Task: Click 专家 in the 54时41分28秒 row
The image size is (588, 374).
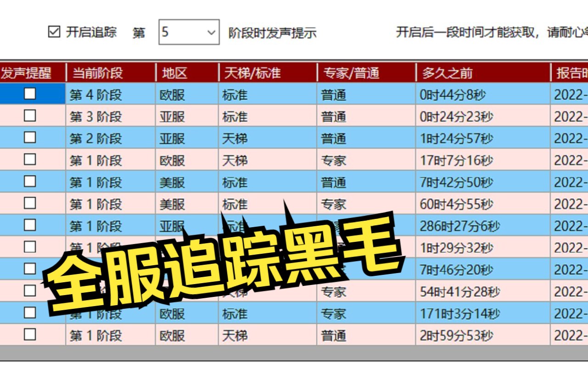Action: [366, 291]
